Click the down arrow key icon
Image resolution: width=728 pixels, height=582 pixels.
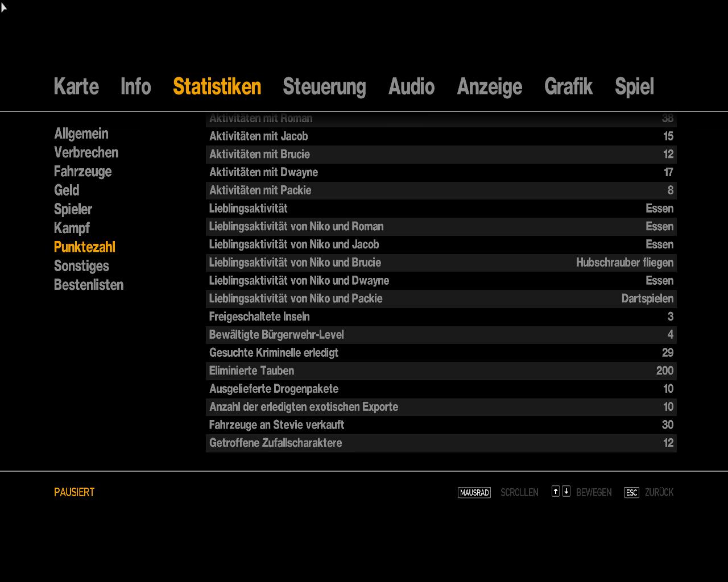click(x=566, y=492)
